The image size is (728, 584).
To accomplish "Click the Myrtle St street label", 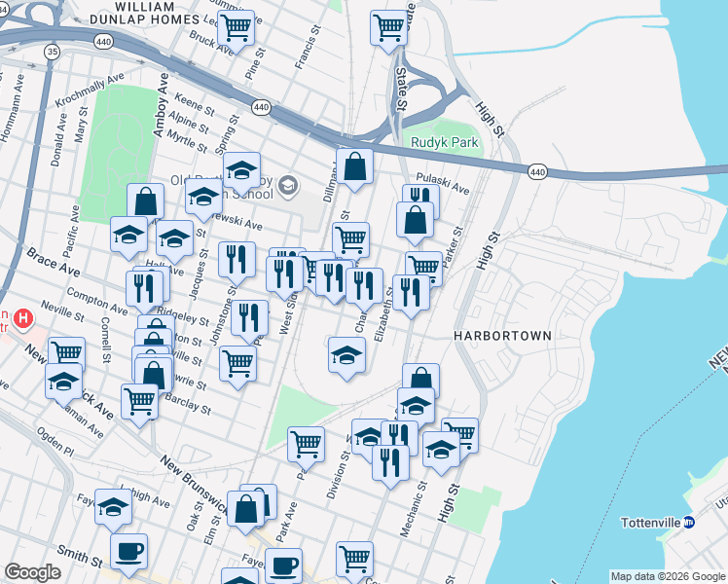I will pyautogui.click(x=187, y=141).
